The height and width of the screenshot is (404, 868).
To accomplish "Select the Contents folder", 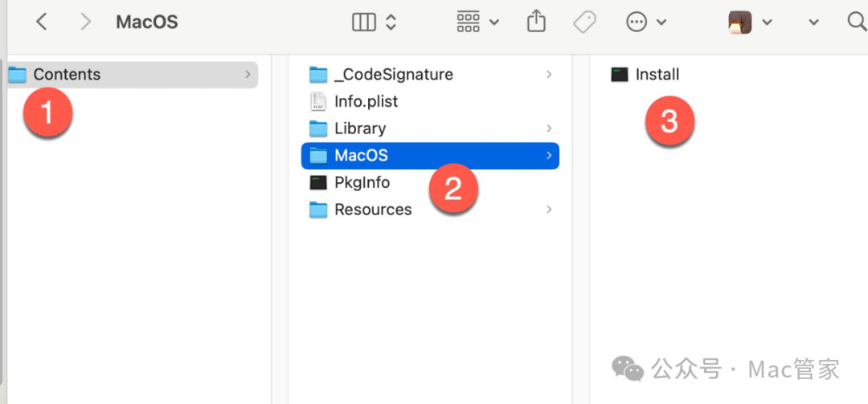I will [133, 74].
